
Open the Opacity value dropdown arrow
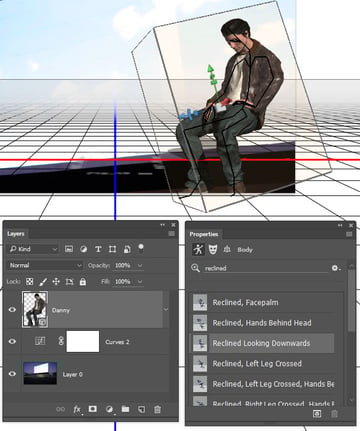pyautogui.click(x=140, y=266)
